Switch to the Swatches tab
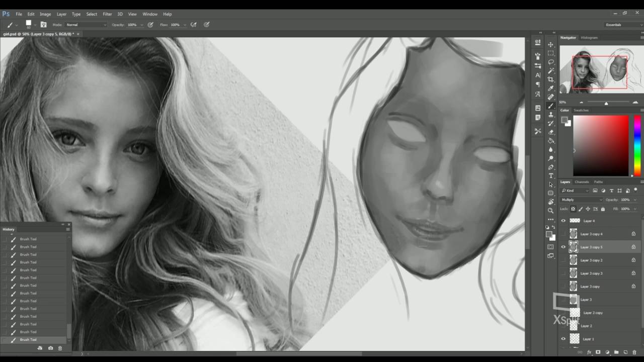The image size is (644, 362). [x=581, y=110]
